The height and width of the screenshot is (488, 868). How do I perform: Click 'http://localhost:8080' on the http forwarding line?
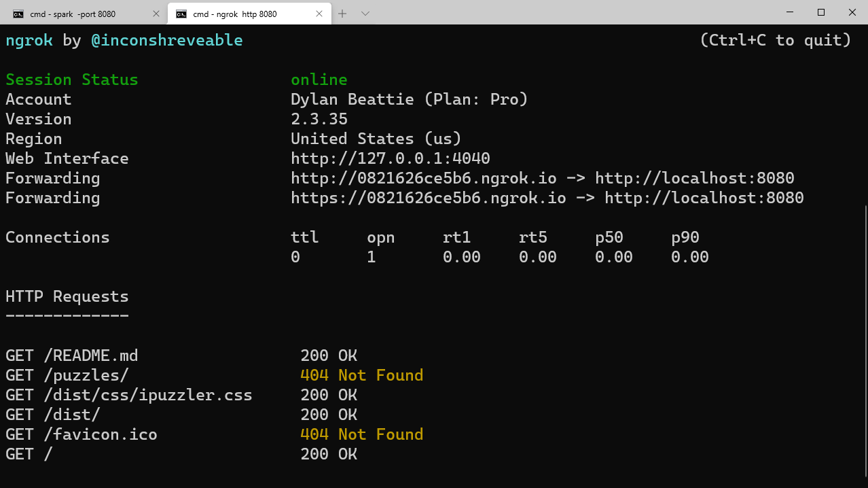[x=695, y=178]
